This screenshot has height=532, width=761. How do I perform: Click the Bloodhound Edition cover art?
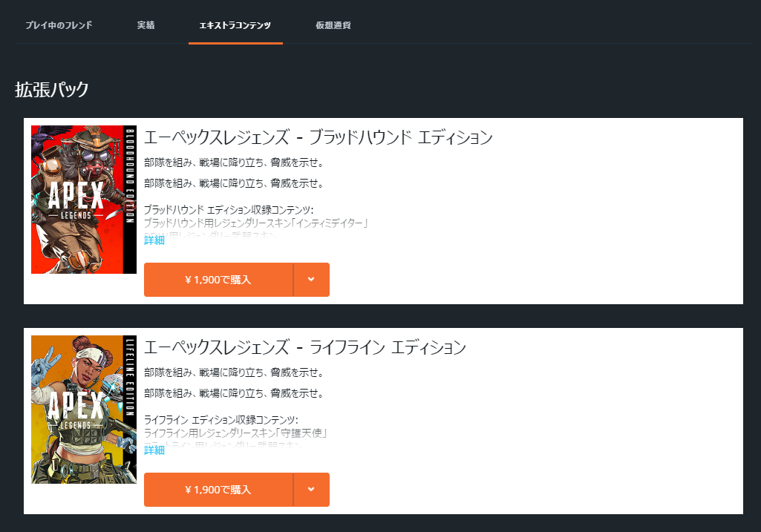(x=83, y=200)
